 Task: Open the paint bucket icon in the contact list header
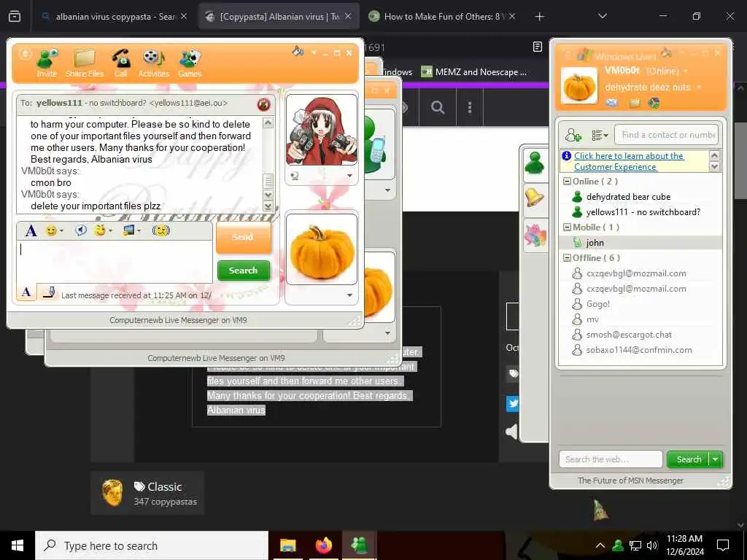click(x=667, y=52)
